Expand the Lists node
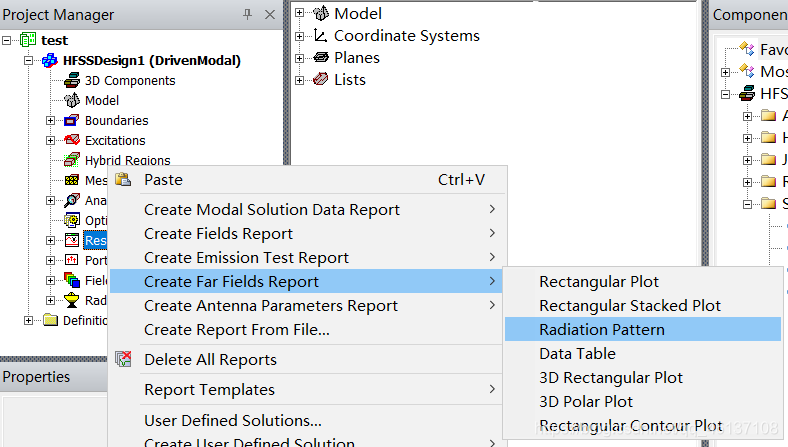This screenshot has width=788, height=447. 300,80
